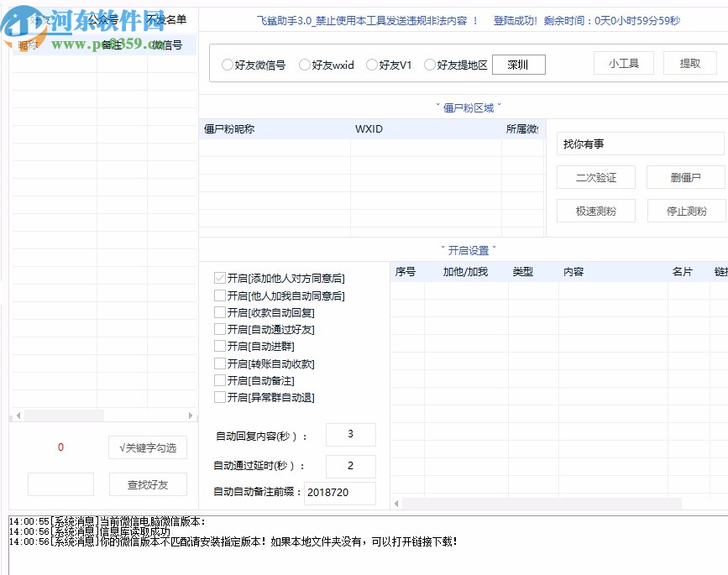This screenshot has height=575, width=728.
Task: Click the 微信号 column header in friend list
Action: click(x=171, y=45)
